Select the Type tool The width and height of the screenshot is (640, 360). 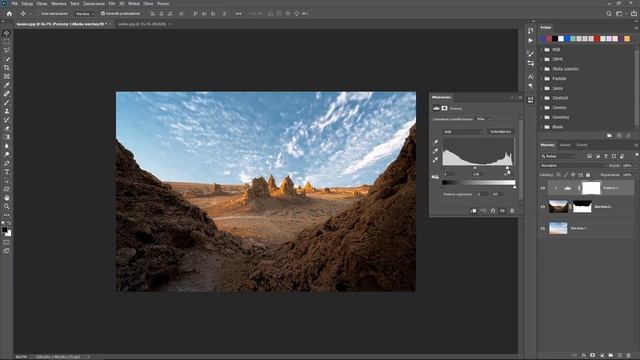tap(7, 172)
